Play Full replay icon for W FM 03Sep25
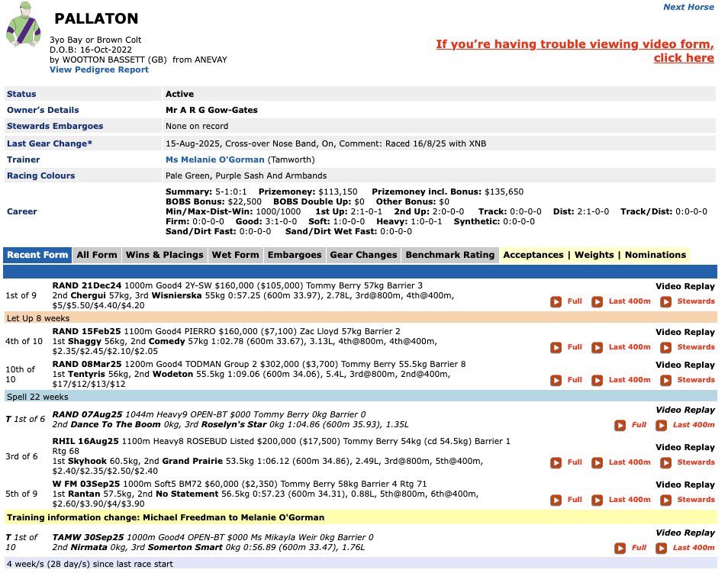 click(556, 500)
